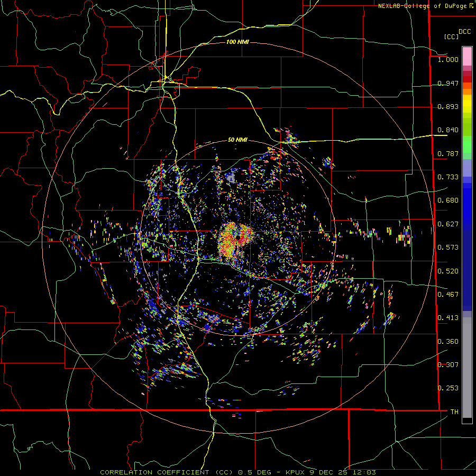
Task: Click the 100 NMI range ring label
Action: pos(237,42)
